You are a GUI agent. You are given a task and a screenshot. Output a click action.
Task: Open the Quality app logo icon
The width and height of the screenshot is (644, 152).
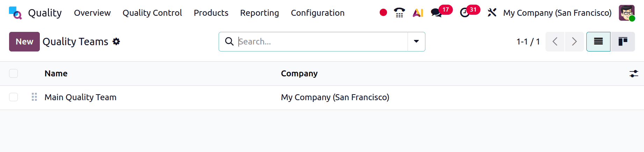pyautogui.click(x=15, y=13)
